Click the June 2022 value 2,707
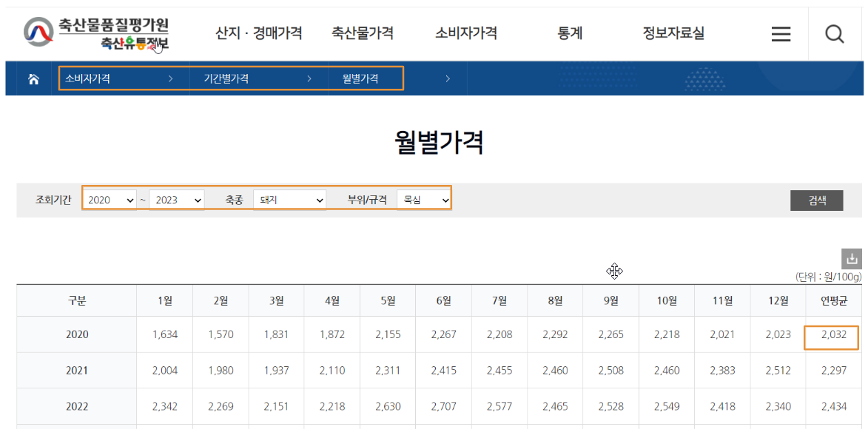 point(444,406)
